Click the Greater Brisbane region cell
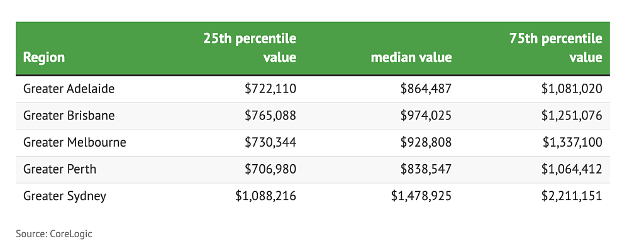Image resolution: width=644 pixels, height=246 pixels. [69, 115]
